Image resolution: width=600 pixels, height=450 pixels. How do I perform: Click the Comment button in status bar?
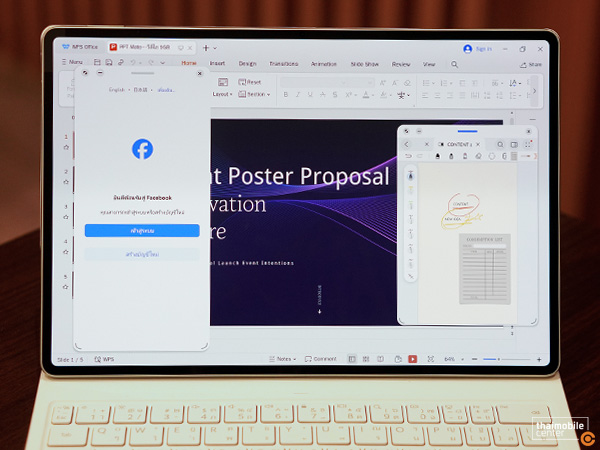pyautogui.click(x=321, y=359)
